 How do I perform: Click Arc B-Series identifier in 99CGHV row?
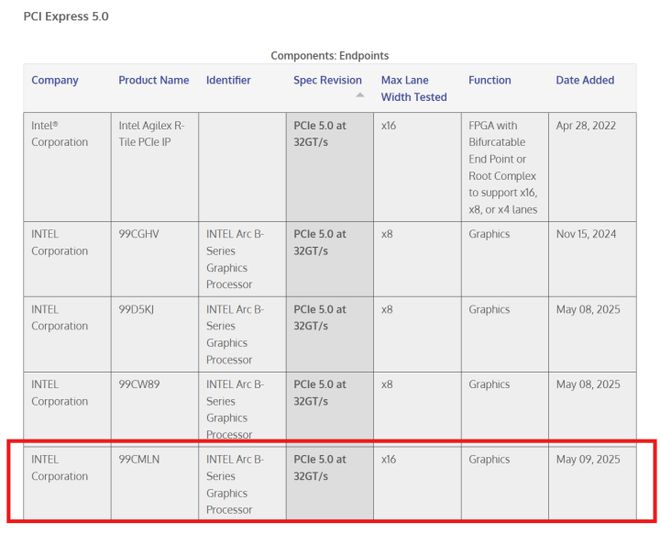(235, 259)
